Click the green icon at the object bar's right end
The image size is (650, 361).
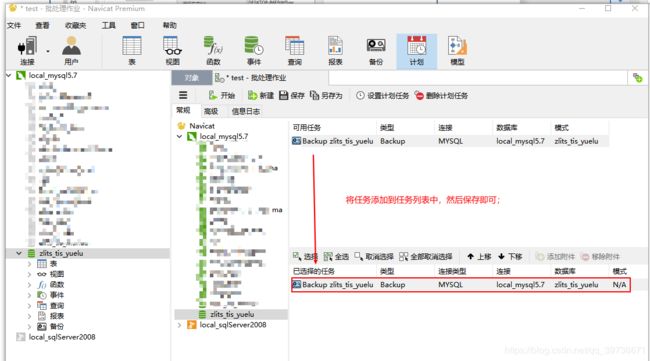[638, 78]
